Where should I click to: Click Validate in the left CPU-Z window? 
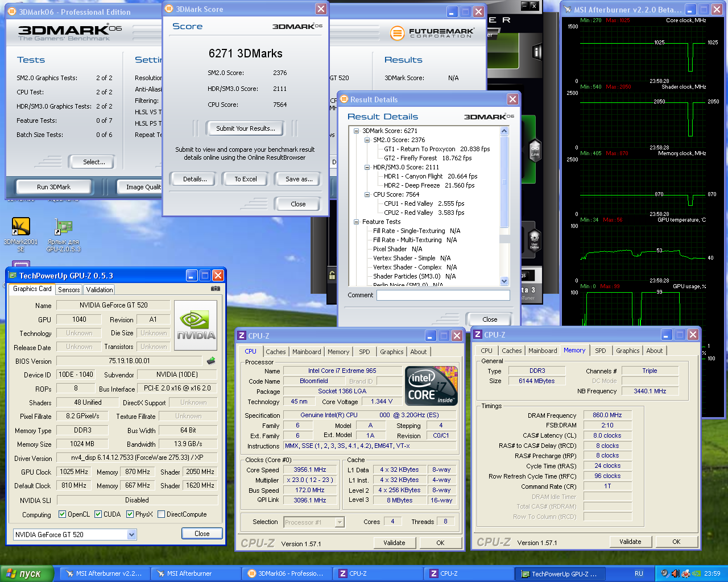tap(394, 543)
